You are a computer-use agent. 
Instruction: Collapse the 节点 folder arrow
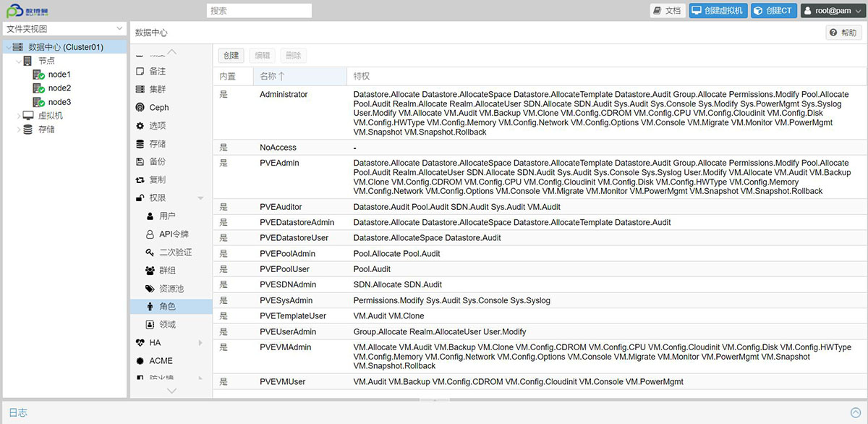pyautogui.click(x=19, y=61)
